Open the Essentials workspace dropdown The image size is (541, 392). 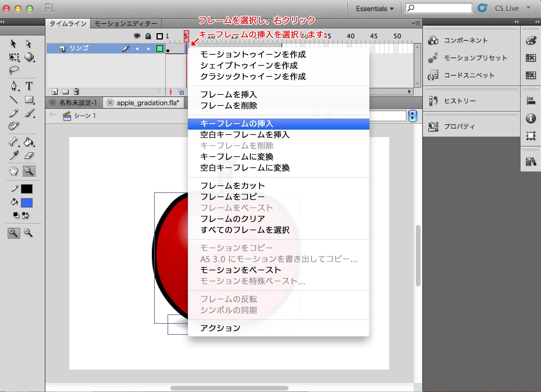[x=375, y=9]
